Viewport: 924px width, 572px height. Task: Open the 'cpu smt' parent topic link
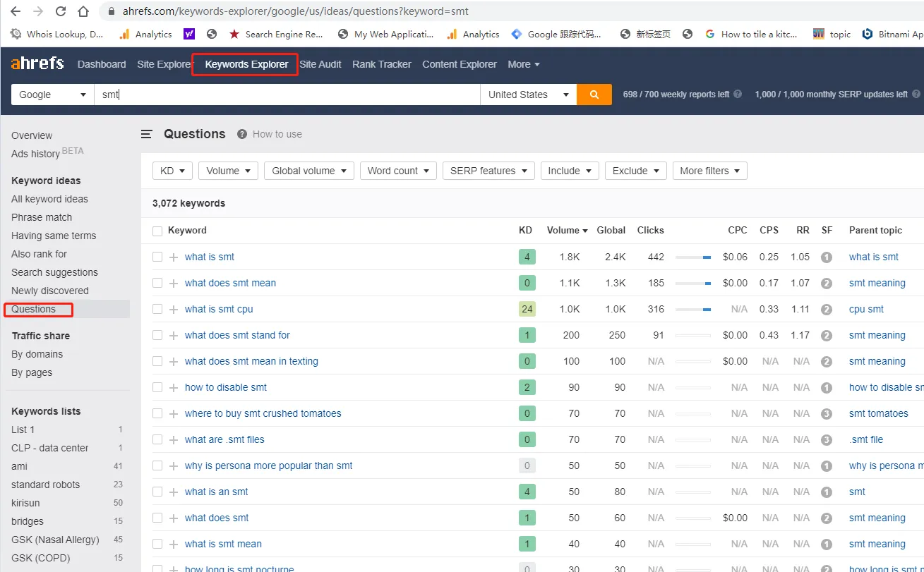(866, 309)
